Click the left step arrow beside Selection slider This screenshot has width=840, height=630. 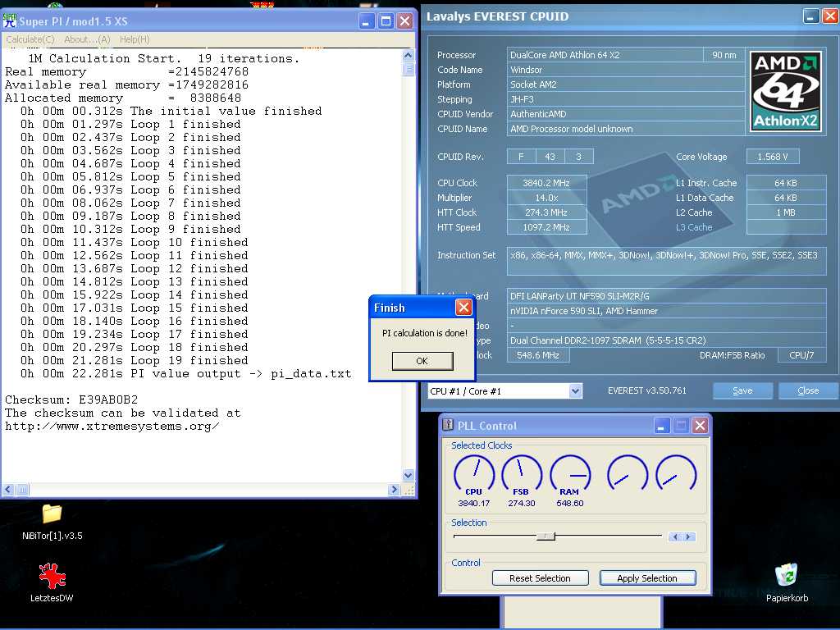pos(675,536)
